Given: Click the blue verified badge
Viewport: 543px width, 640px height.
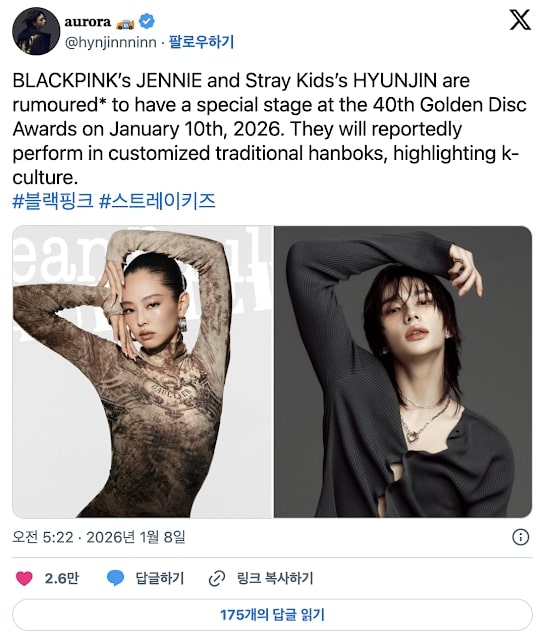Looking at the screenshot, I should pos(147,21).
